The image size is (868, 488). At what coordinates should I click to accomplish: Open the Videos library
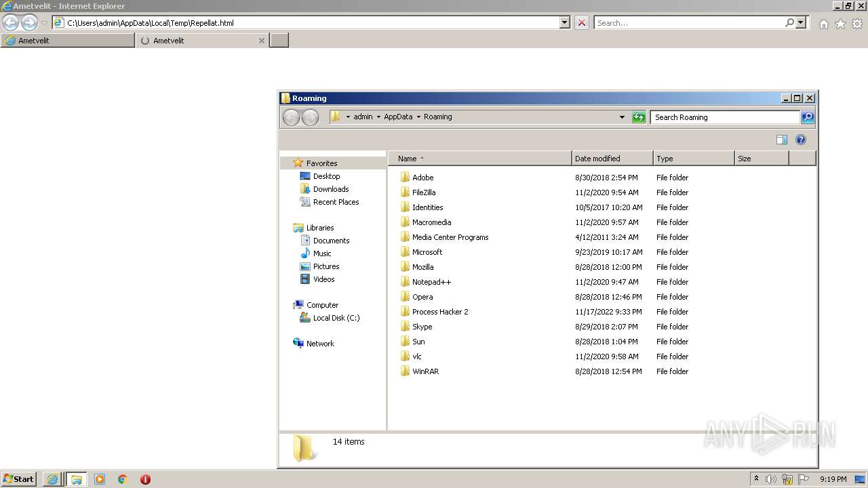click(x=323, y=279)
